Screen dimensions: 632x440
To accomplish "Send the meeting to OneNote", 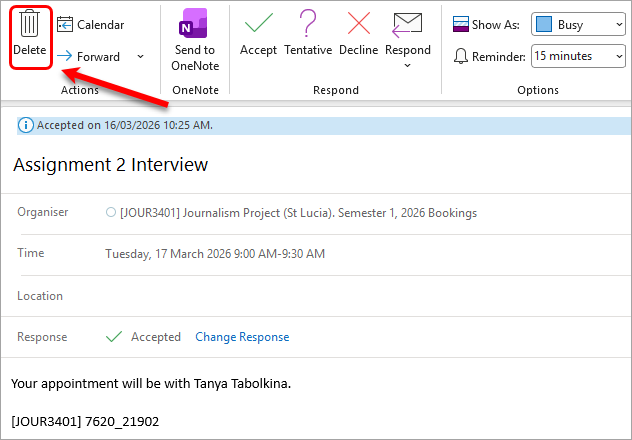I will click(195, 39).
